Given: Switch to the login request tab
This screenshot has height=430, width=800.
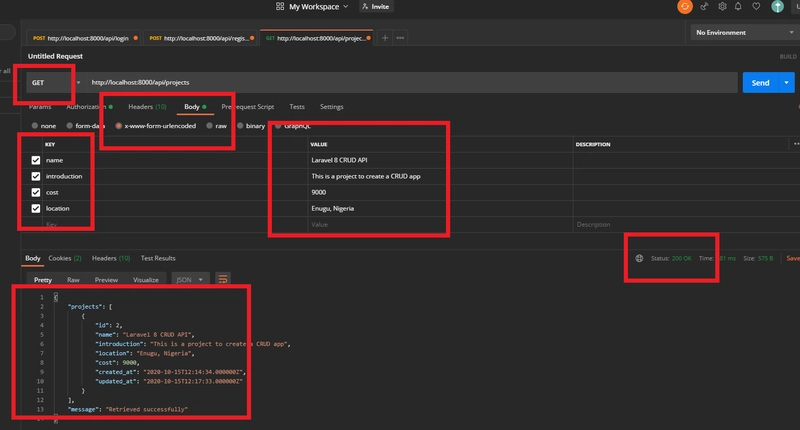Looking at the screenshot, I should [x=84, y=38].
